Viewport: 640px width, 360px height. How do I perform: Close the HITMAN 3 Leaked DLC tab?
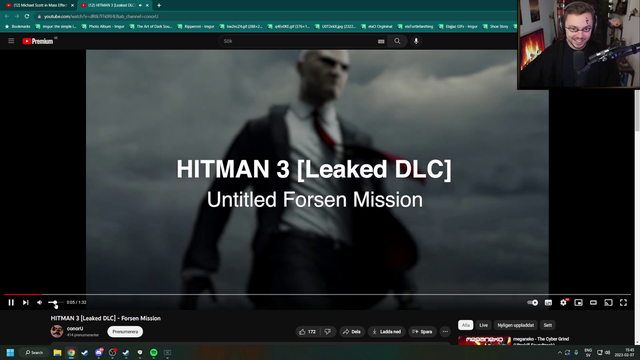coord(147,5)
